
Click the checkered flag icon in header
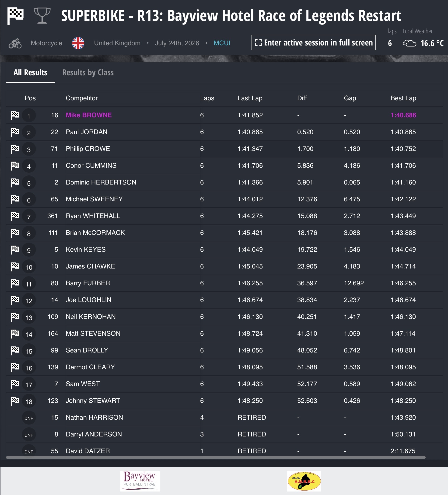click(x=15, y=16)
